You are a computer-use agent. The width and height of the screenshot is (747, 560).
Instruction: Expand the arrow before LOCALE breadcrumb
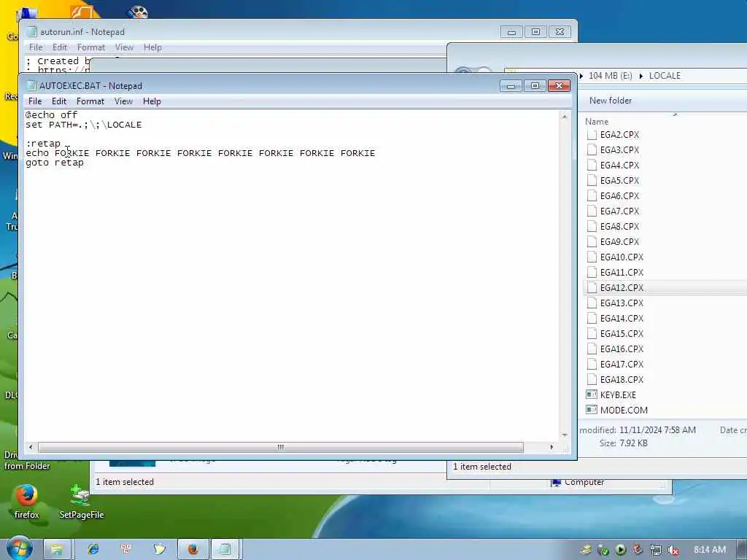[640, 76]
